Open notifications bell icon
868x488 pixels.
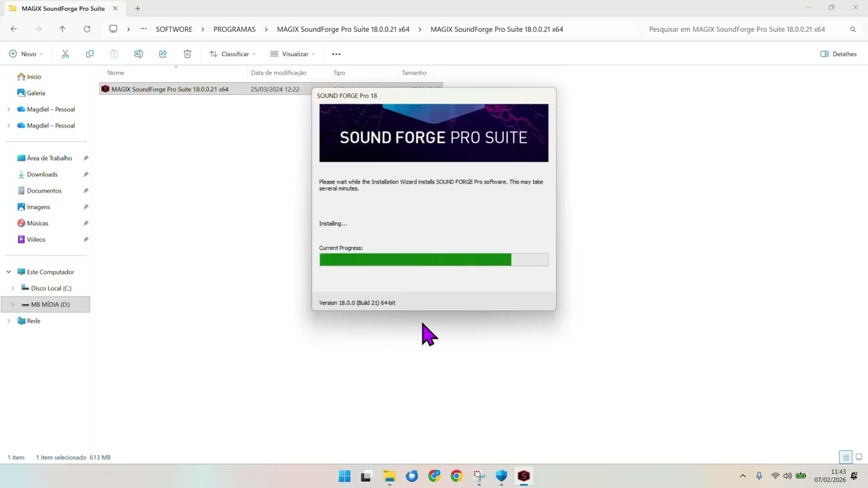pyautogui.click(x=854, y=476)
